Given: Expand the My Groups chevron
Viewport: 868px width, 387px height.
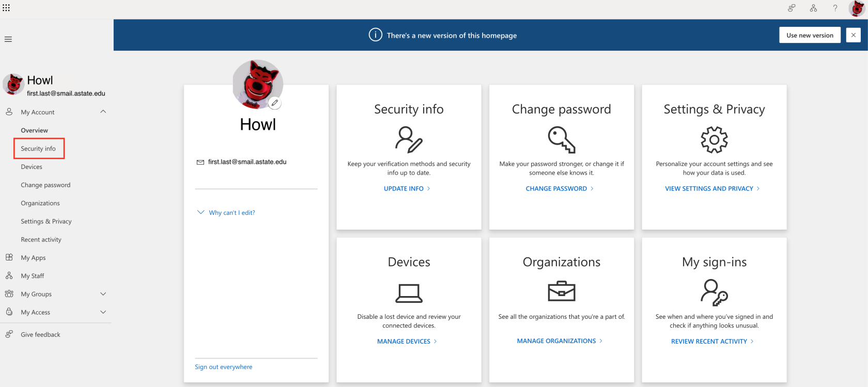Looking at the screenshot, I should point(103,294).
